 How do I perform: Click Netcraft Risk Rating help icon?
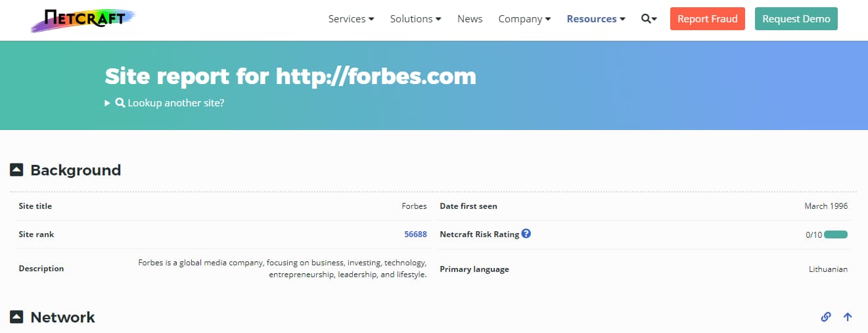pyautogui.click(x=526, y=233)
